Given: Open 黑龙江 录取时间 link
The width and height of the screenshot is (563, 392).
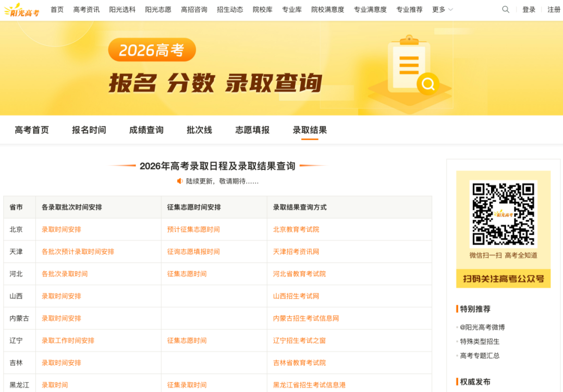Looking at the screenshot, I should [55, 385].
